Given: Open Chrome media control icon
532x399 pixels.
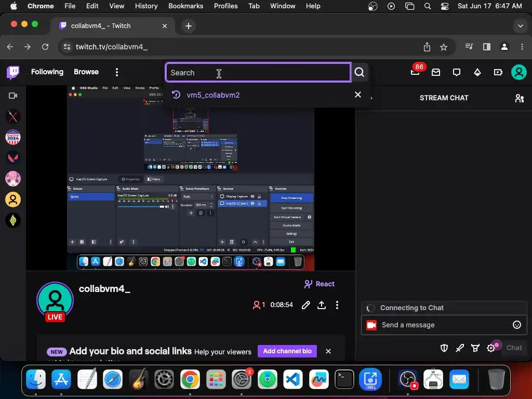Looking at the screenshot, I should click(469, 47).
